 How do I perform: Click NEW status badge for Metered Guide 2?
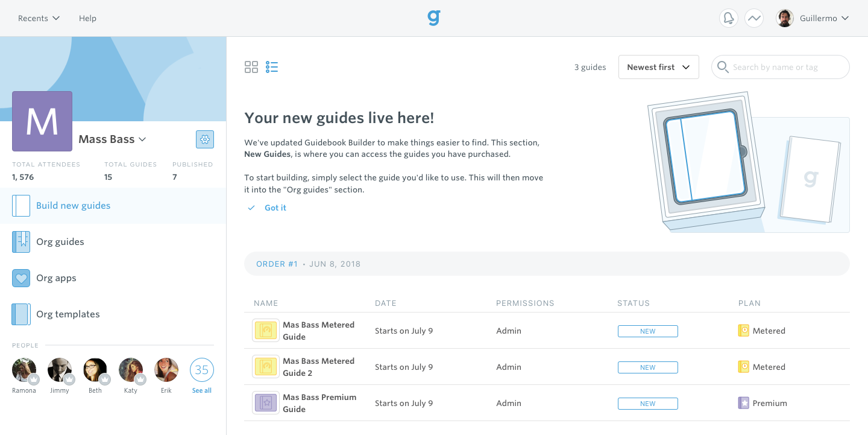click(x=647, y=367)
